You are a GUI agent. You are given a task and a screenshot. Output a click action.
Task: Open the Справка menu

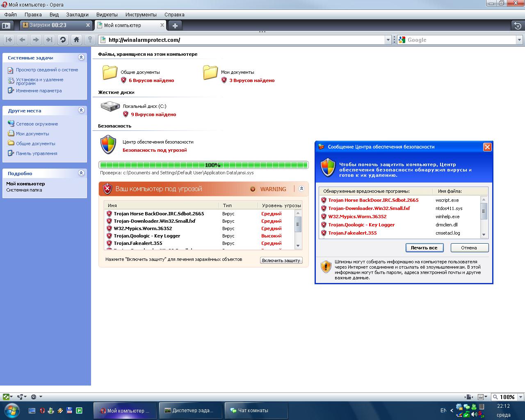(174, 14)
